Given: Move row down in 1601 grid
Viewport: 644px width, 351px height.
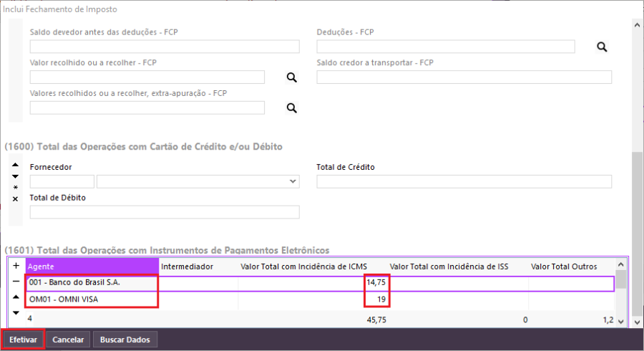Looking at the screenshot, I should (16, 313).
